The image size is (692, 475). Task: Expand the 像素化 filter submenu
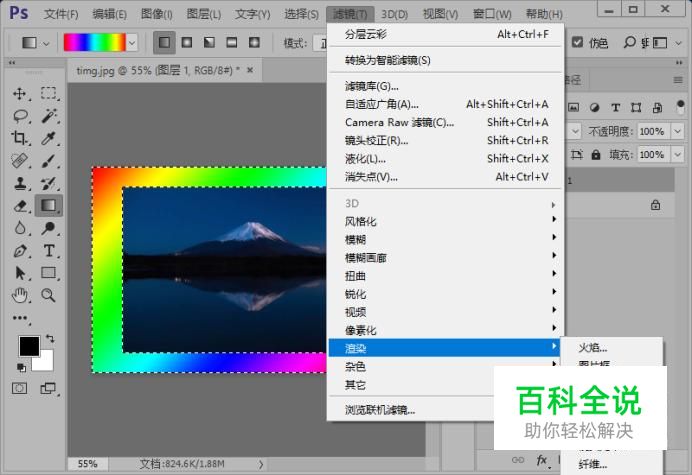445,330
